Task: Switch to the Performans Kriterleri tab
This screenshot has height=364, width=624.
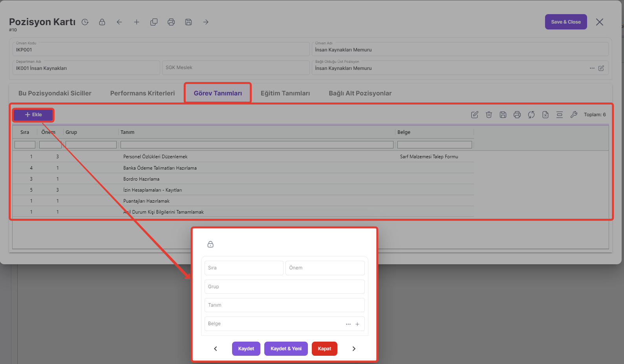Action: click(143, 93)
